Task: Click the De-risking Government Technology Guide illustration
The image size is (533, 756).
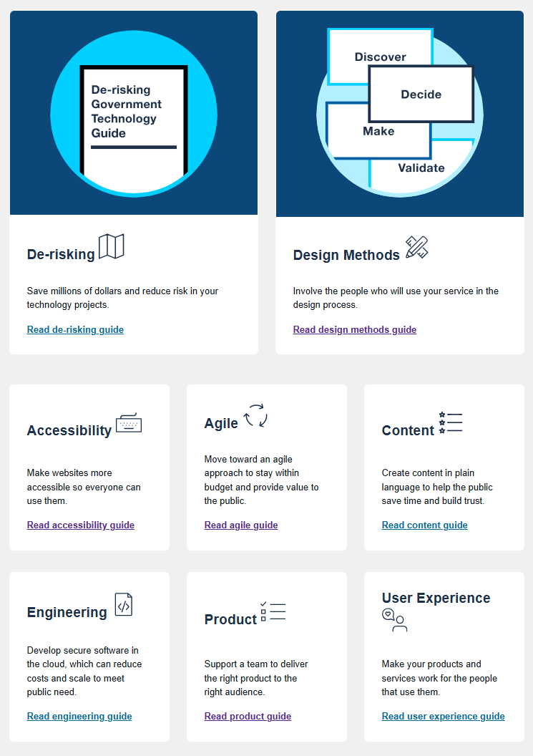Action: click(x=134, y=113)
